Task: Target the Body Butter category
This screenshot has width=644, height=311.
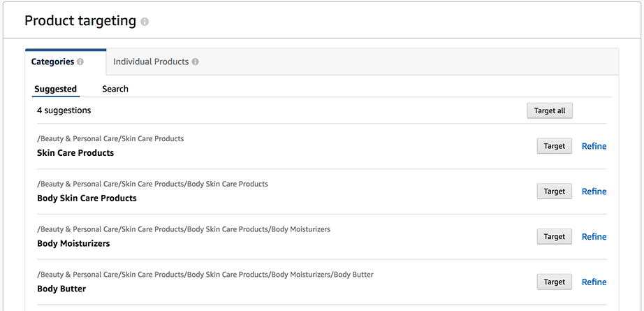Action: (x=555, y=282)
